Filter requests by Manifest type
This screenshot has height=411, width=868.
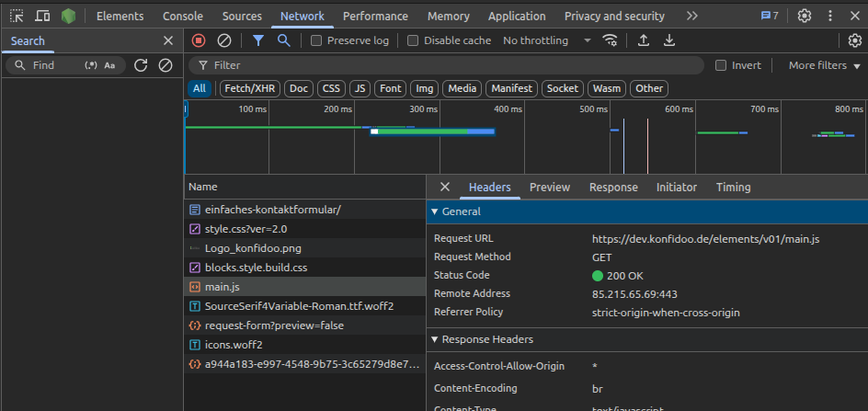[511, 88]
